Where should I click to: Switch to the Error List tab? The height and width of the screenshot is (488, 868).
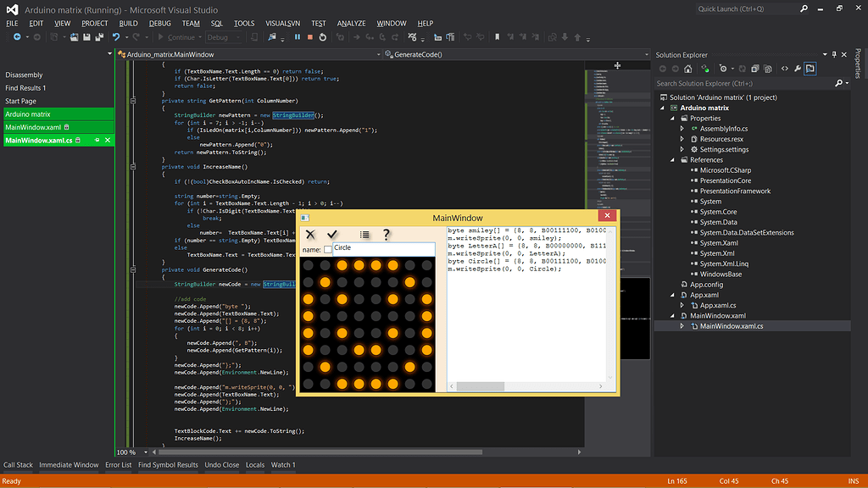118,465
